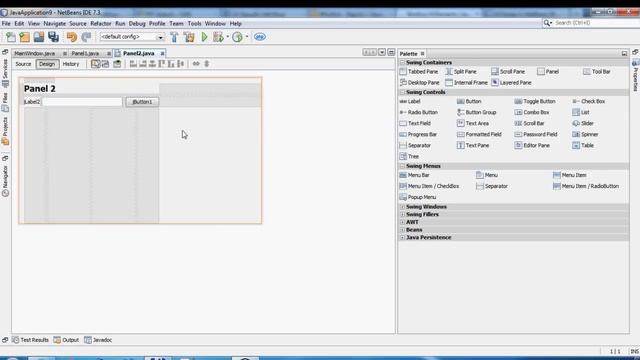Open the Projects side panel
Viewport: 640px width, 360px height.
pyautogui.click(x=5, y=131)
